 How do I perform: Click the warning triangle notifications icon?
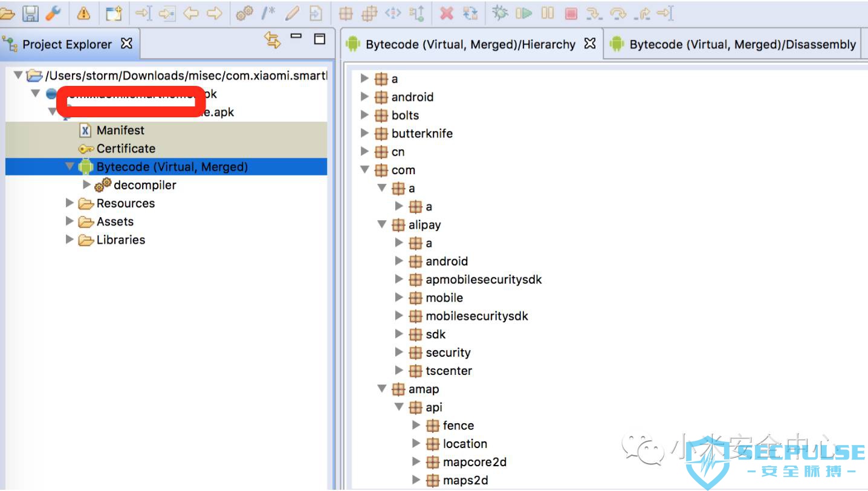tap(83, 13)
